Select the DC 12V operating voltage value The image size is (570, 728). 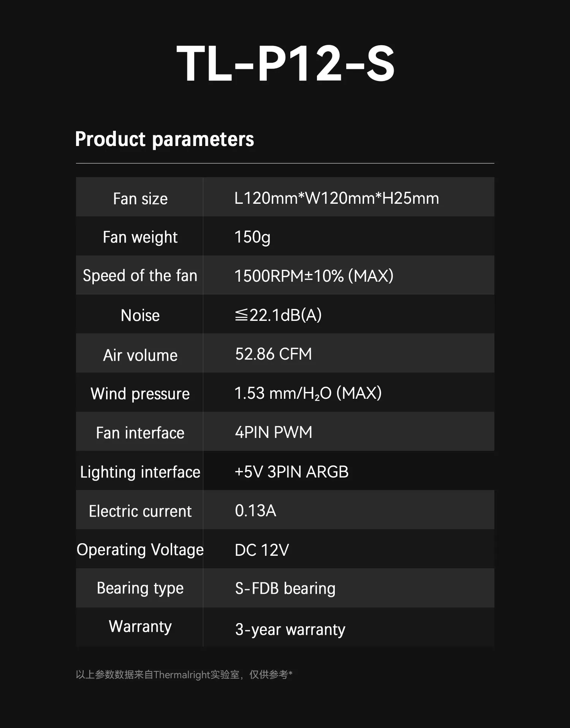point(262,550)
